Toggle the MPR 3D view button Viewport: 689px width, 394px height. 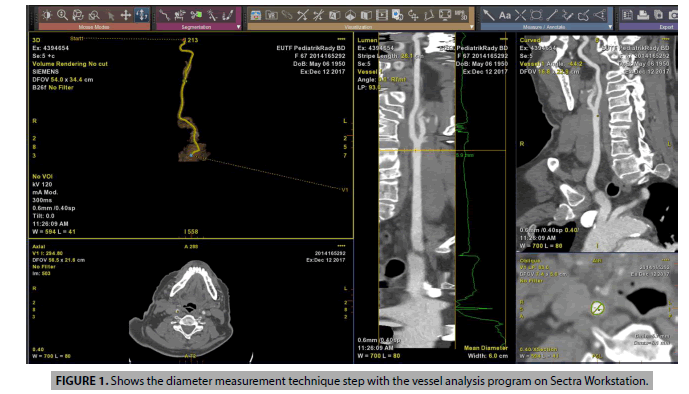[x=461, y=15]
